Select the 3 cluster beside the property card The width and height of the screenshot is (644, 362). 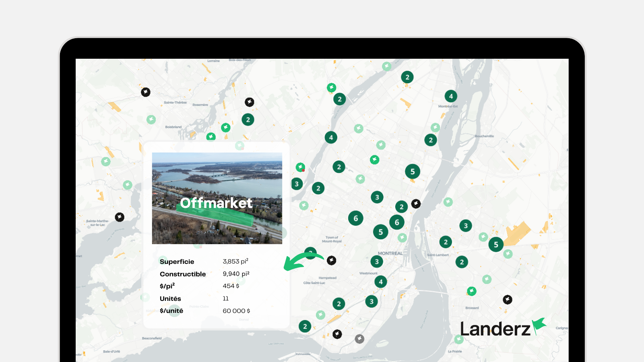296,183
